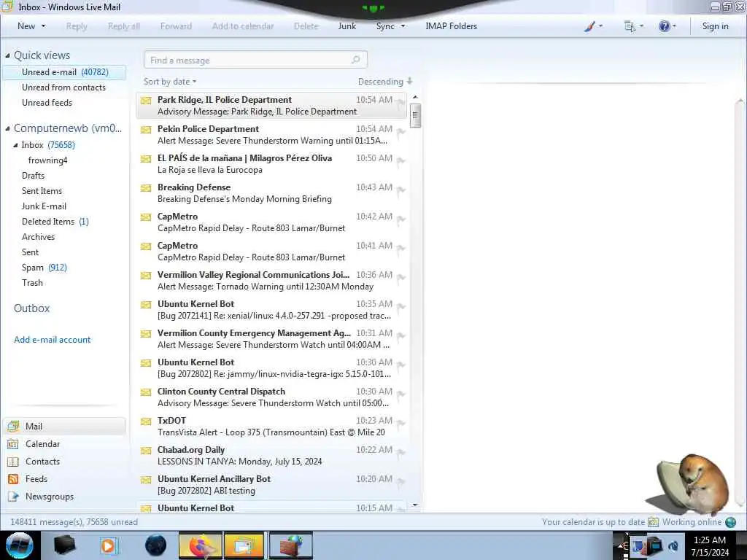Flag the EL PAÍS de la mañana message
Image resolution: width=747 pixels, height=560 pixels.
click(400, 161)
